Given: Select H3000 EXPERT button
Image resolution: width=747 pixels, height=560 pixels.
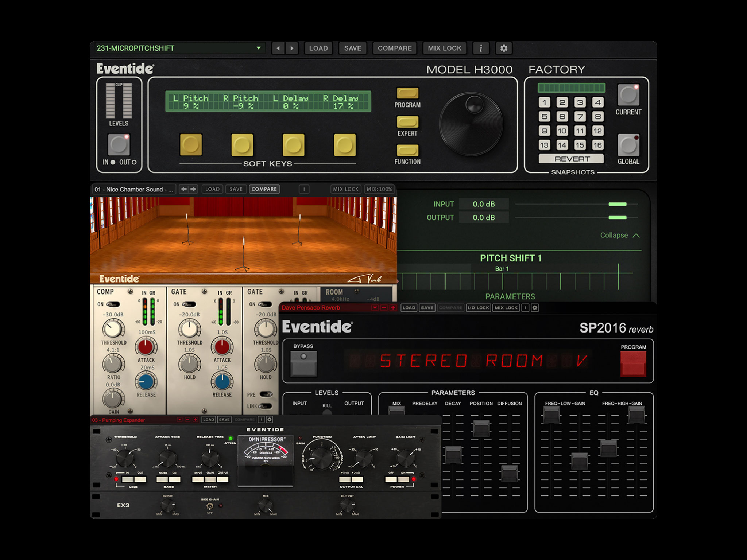Looking at the screenshot, I should [407, 122].
